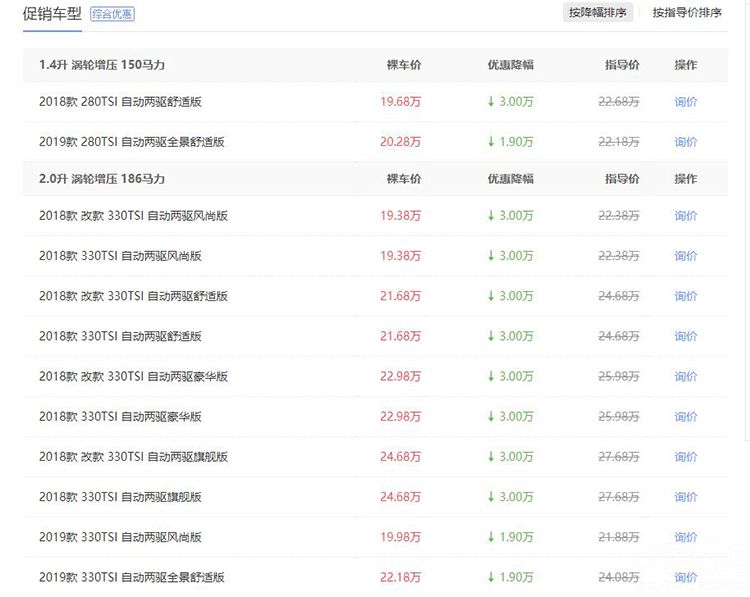750x597 pixels.
Task: Click the 19.98万 bare car price
Action: click(400, 537)
